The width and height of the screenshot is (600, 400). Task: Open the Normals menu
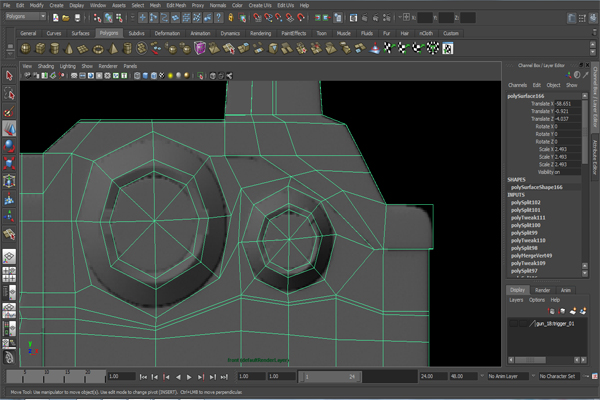click(218, 5)
